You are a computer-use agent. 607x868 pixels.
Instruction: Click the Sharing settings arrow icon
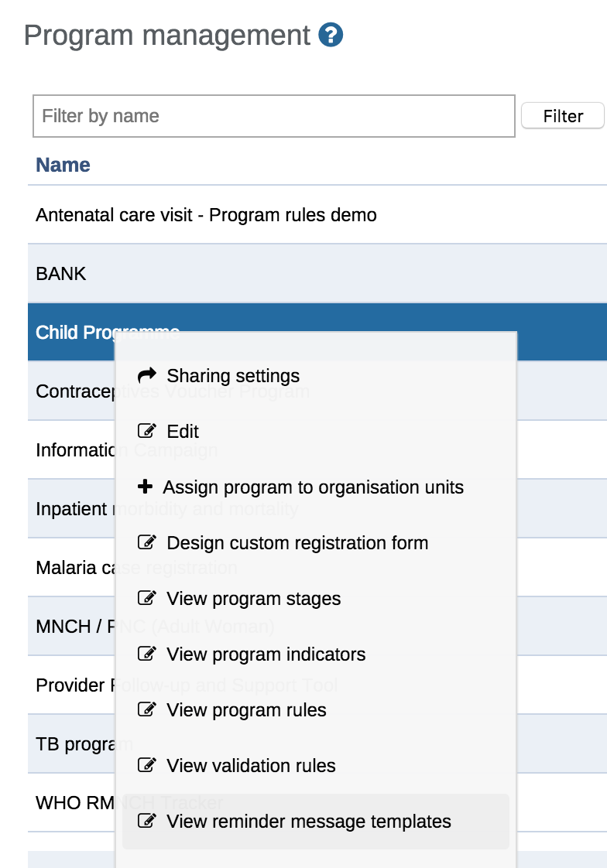(146, 376)
